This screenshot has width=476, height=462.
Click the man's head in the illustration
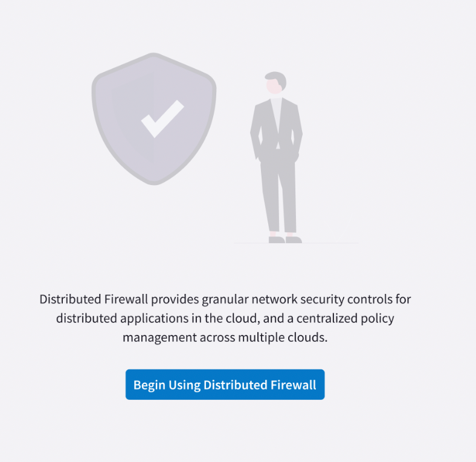pos(275,82)
